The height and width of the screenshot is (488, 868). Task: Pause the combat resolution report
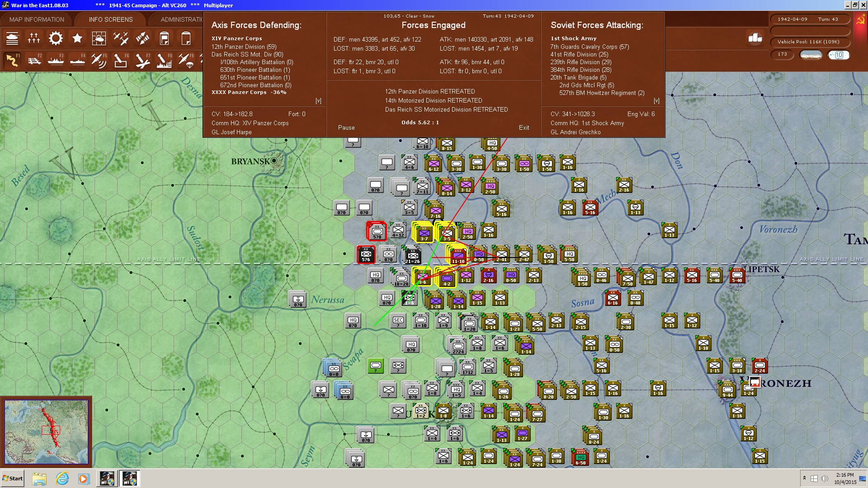point(346,128)
